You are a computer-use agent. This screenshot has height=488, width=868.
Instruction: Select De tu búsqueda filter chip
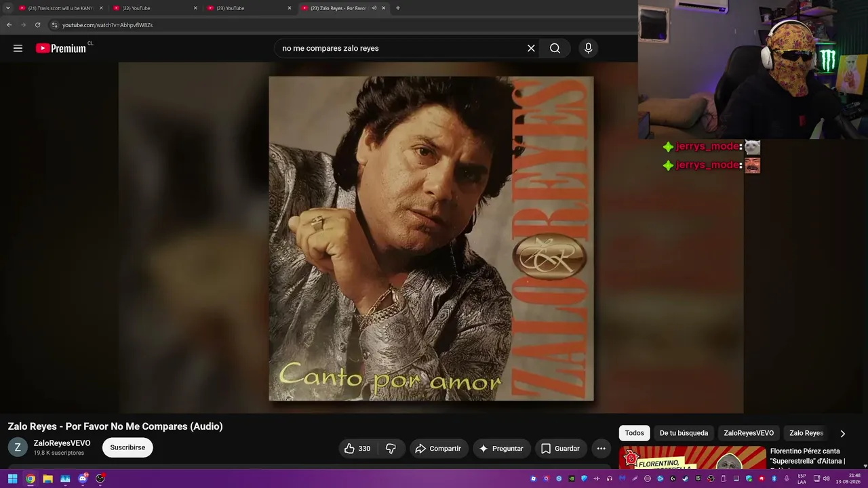684,433
